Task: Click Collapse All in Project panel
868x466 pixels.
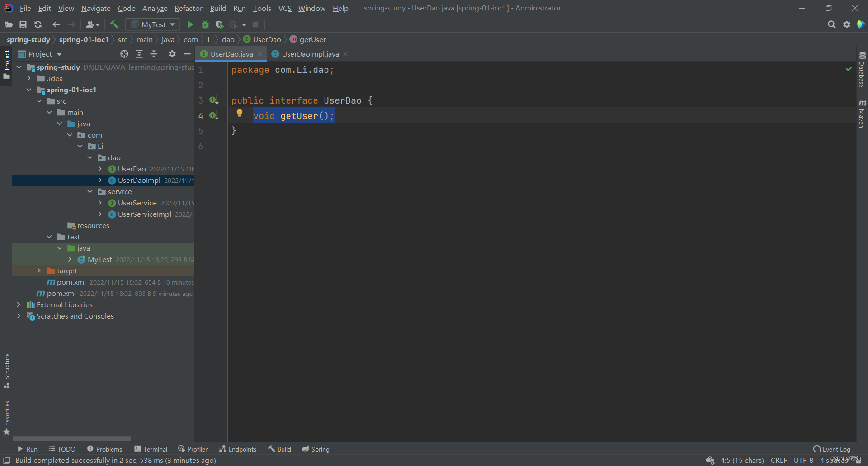Action: coord(154,54)
